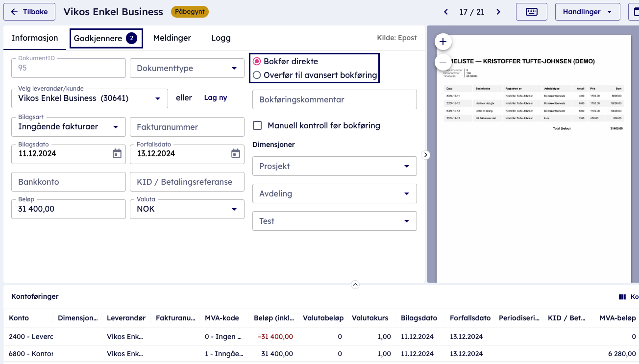
Task: Zoom out on document preview
Action: (443, 62)
